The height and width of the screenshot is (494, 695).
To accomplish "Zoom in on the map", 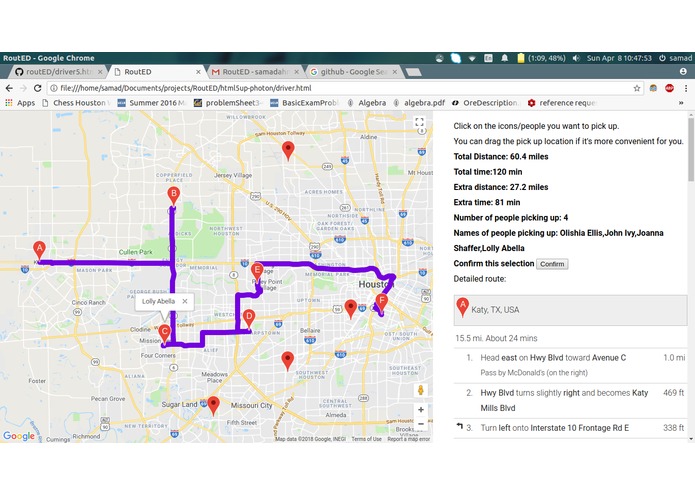I will (x=421, y=410).
